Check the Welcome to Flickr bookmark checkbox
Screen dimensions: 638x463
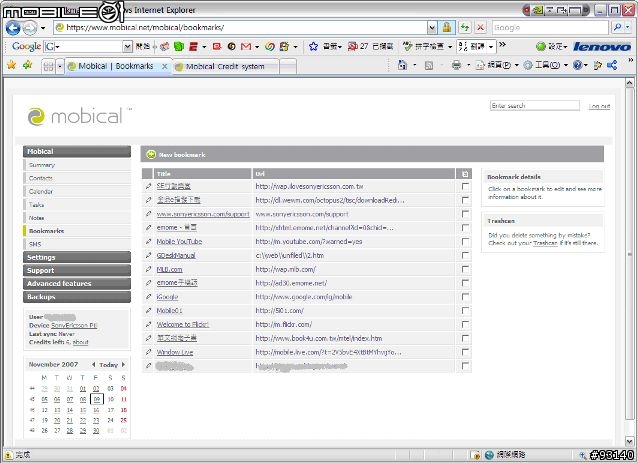[465, 325]
